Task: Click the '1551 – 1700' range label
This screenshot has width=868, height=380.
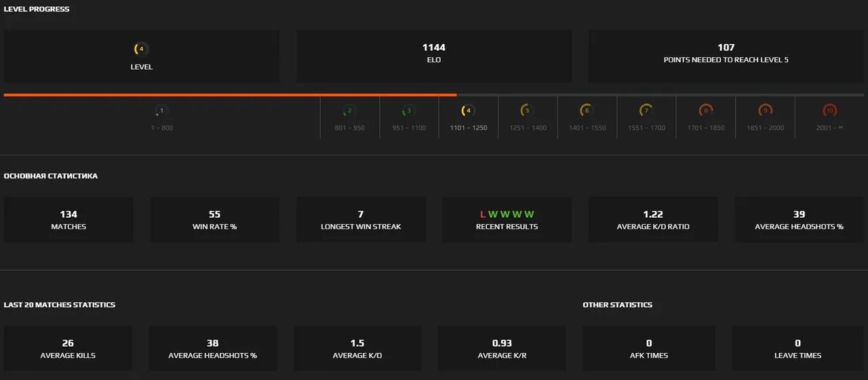Action: coord(647,128)
